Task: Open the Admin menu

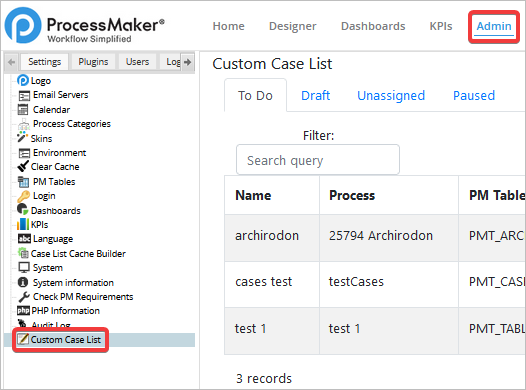Action: click(494, 26)
